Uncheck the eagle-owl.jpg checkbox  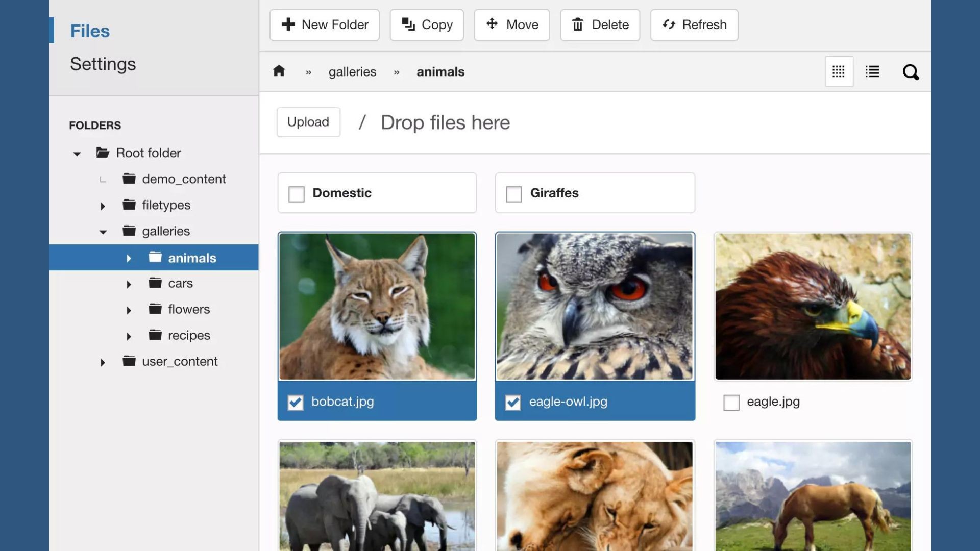[x=513, y=403]
